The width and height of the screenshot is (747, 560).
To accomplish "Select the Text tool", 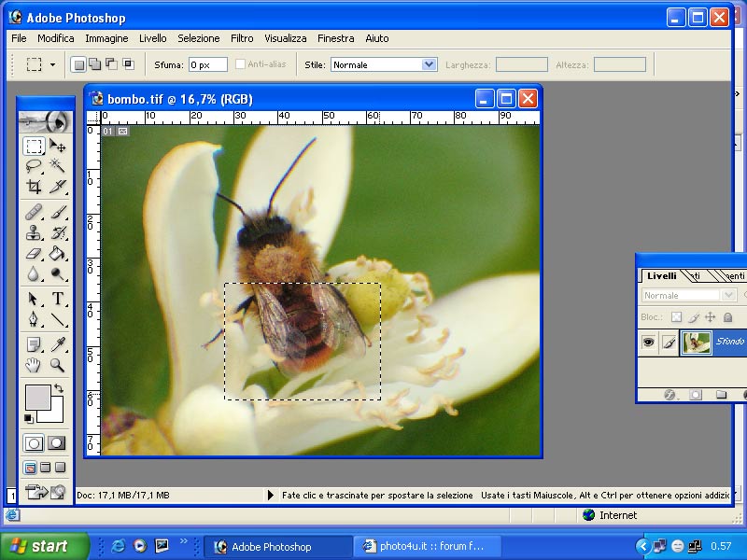I will pos(58,299).
